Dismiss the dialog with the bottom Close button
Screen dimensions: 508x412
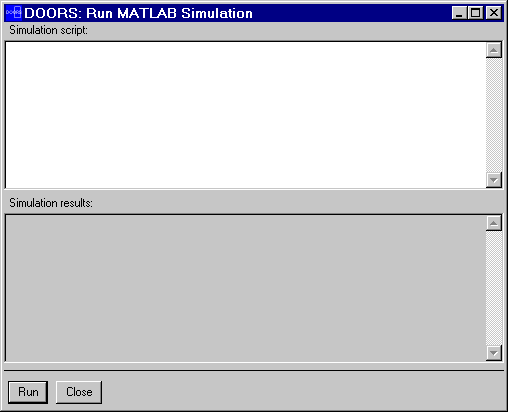pos(79,392)
